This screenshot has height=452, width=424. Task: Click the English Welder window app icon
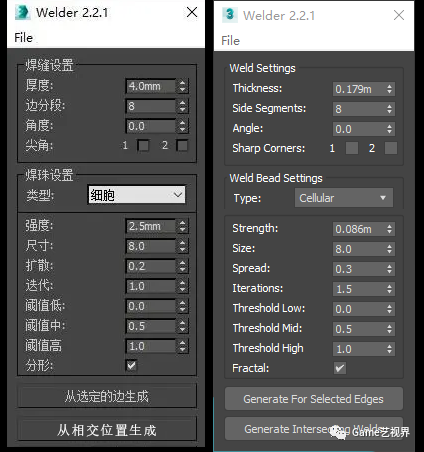[230, 15]
